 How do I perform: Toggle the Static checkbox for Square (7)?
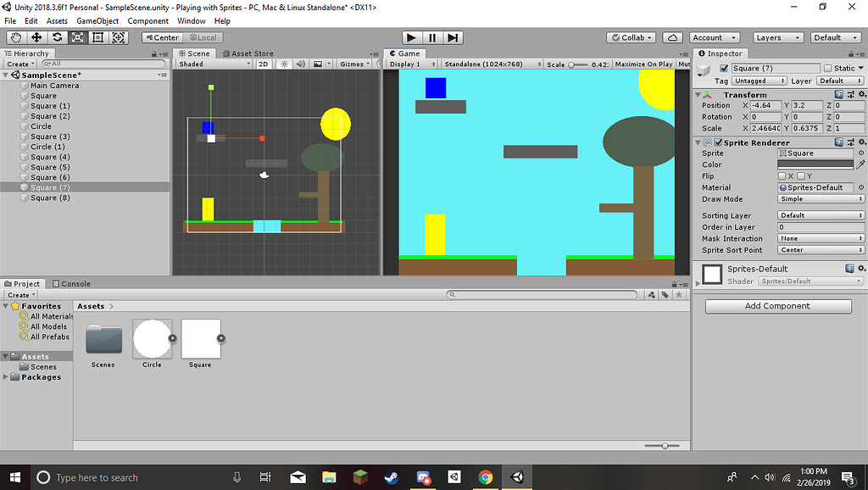coord(827,67)
